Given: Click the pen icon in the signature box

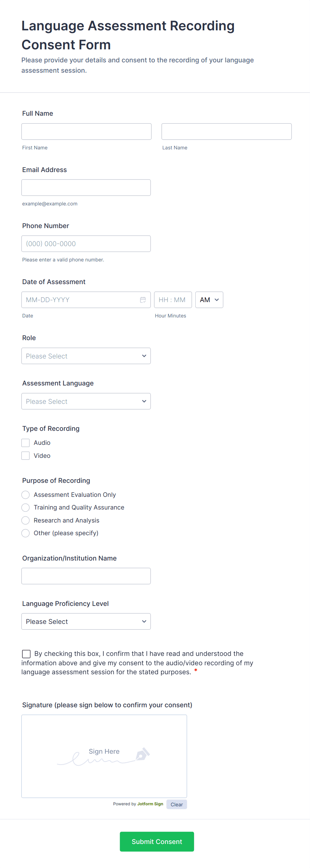Looking at the screenshot, I should 143,754.
